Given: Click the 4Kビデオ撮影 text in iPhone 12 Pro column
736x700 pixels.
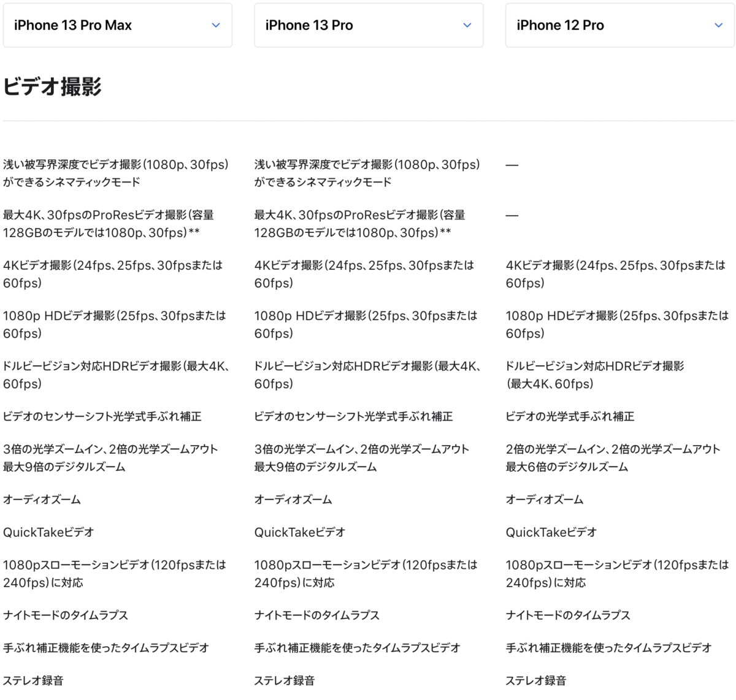Looking at the screenshot, I should (616, 274).
